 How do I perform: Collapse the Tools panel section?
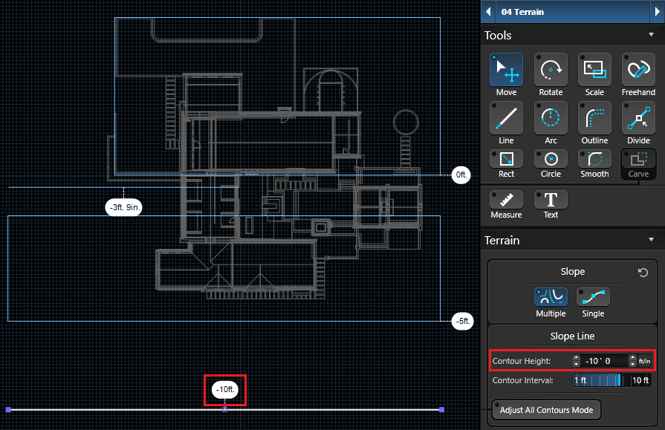coord(652,35)
